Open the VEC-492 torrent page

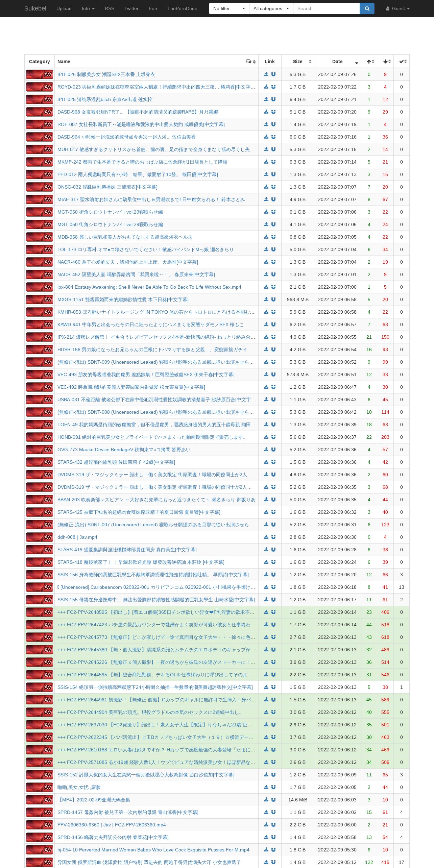click(x=131, y=387)
